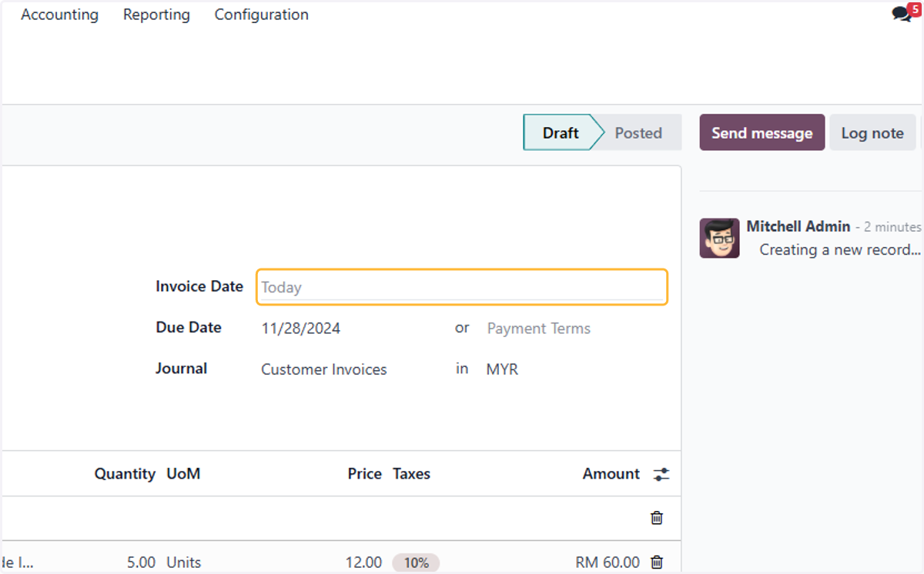Viewport: 924px width, 574px height.
Task: Click the 'Creating a new record...' message
Action: (x=840, y=249)
